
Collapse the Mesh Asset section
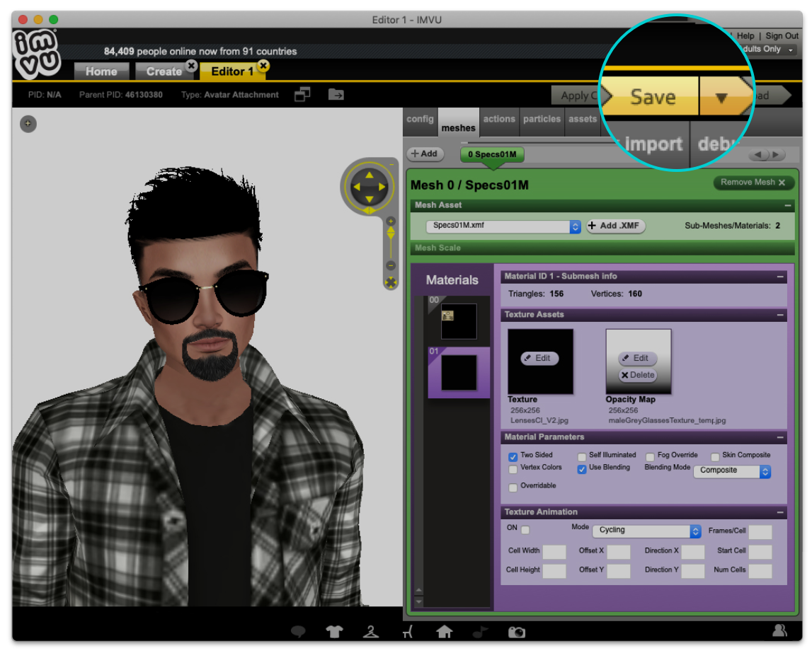tap(788, 205)
